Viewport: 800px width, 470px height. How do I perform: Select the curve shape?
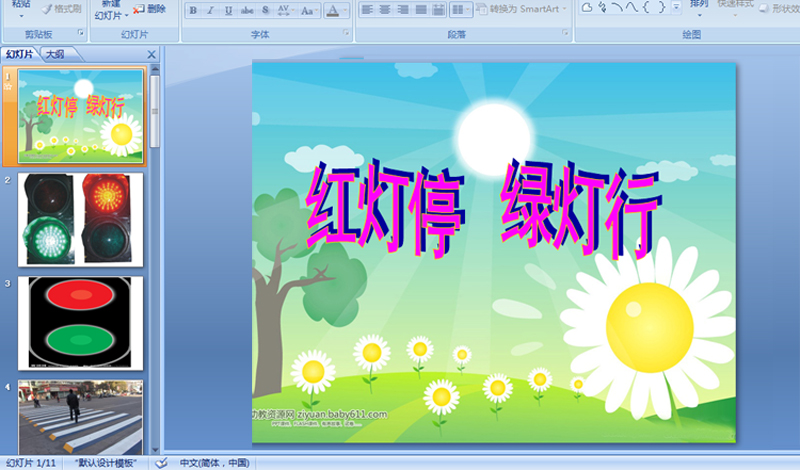click(632, 7)
